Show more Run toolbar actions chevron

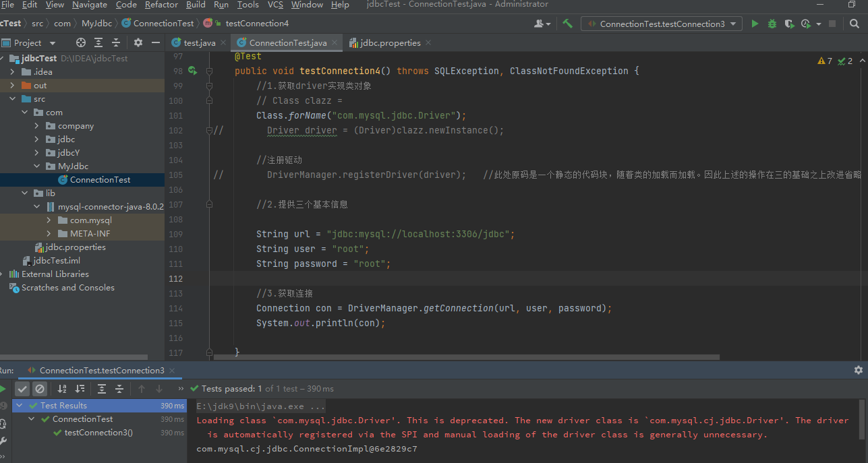181,389
